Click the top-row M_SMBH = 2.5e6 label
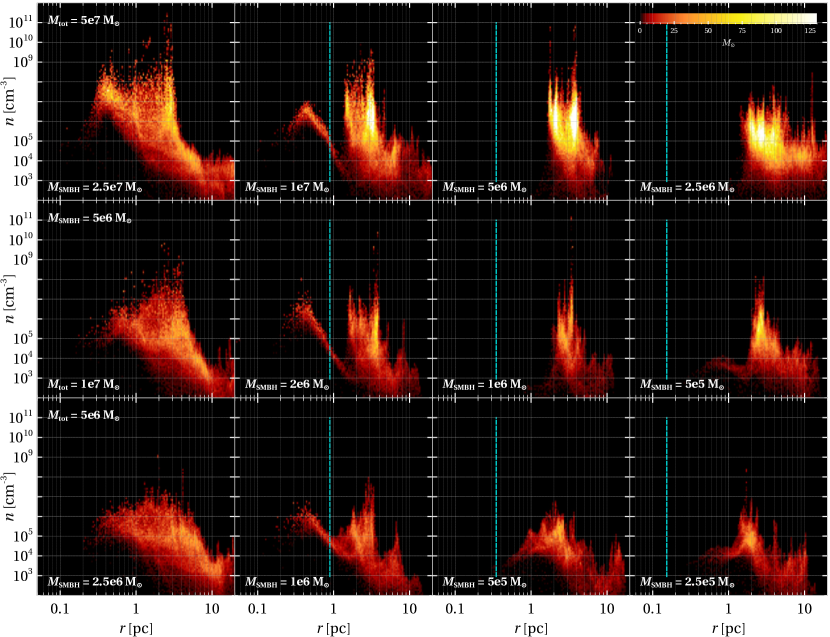Image resolution: width=830 pixels, height=637 pixels. (689, 187)
